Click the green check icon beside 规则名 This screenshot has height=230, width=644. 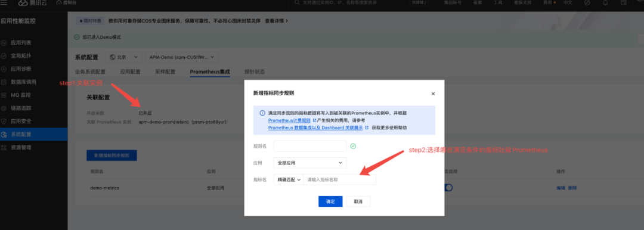coord(353,146)
